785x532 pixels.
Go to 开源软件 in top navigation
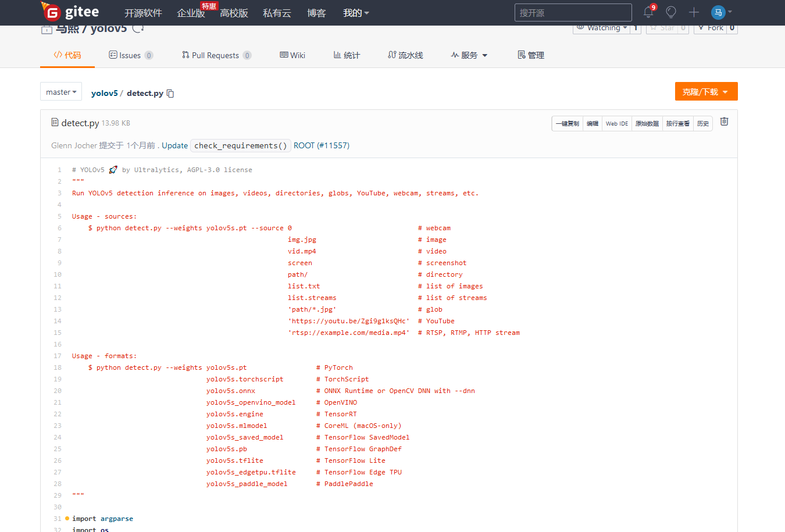(143, 13)
